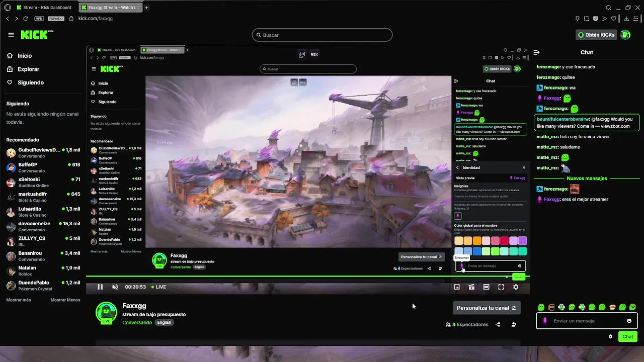Open Explorar in sidebar
644x362 pixels.
click(28, 69)
